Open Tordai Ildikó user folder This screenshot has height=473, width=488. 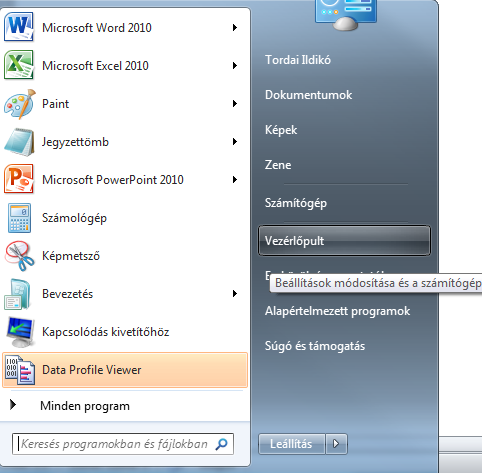point(298,60)
